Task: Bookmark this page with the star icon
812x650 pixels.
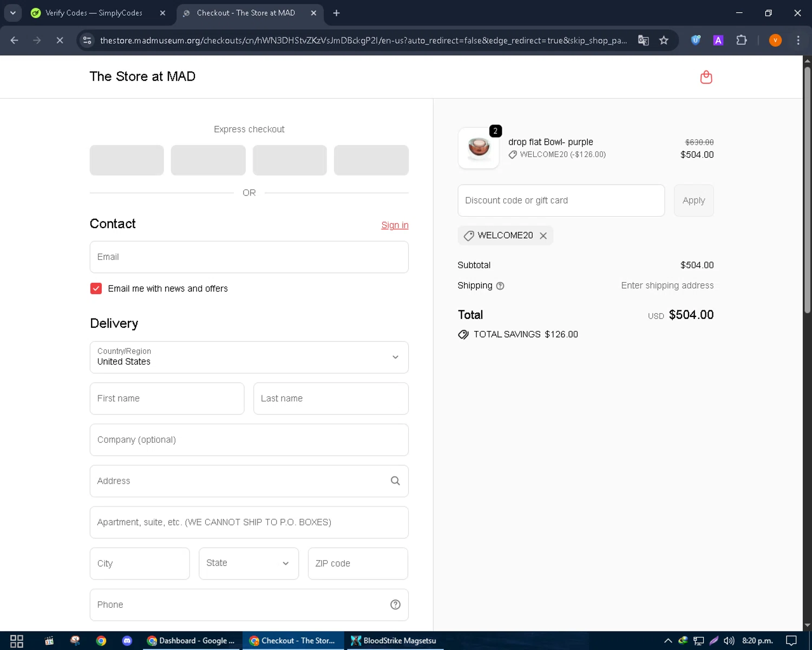Action: (x=664, y=40)
